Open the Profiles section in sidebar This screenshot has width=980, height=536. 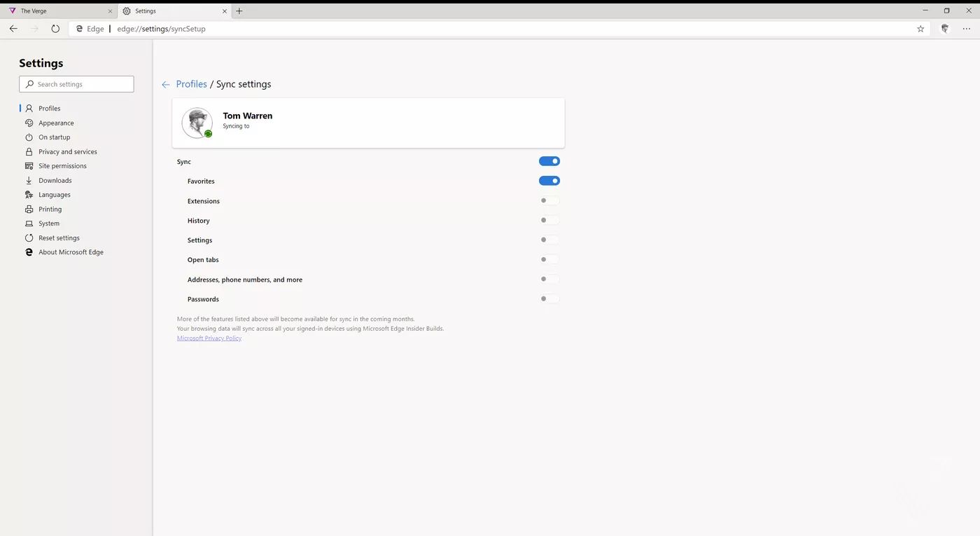tap(49, 108)
